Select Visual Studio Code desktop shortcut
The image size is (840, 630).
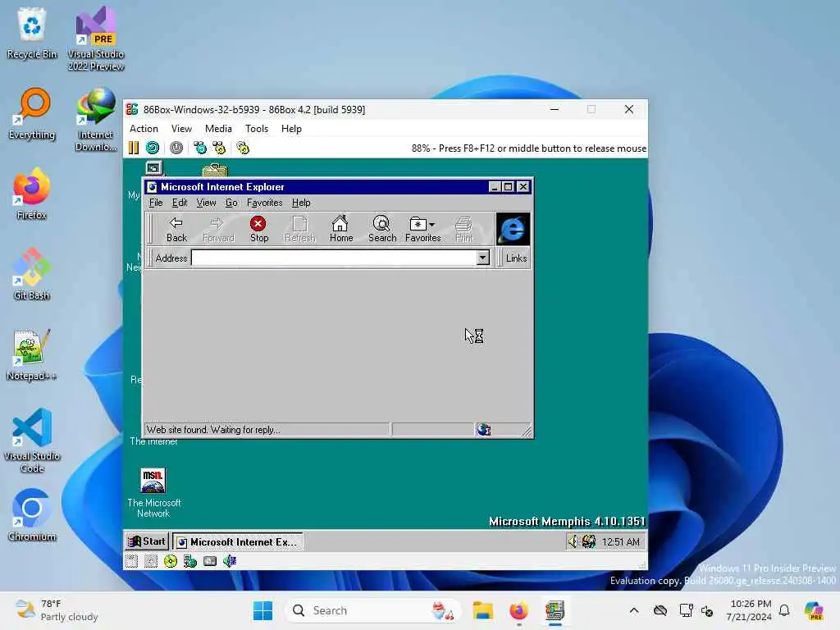pyautogui.click(x=32, y=441)
